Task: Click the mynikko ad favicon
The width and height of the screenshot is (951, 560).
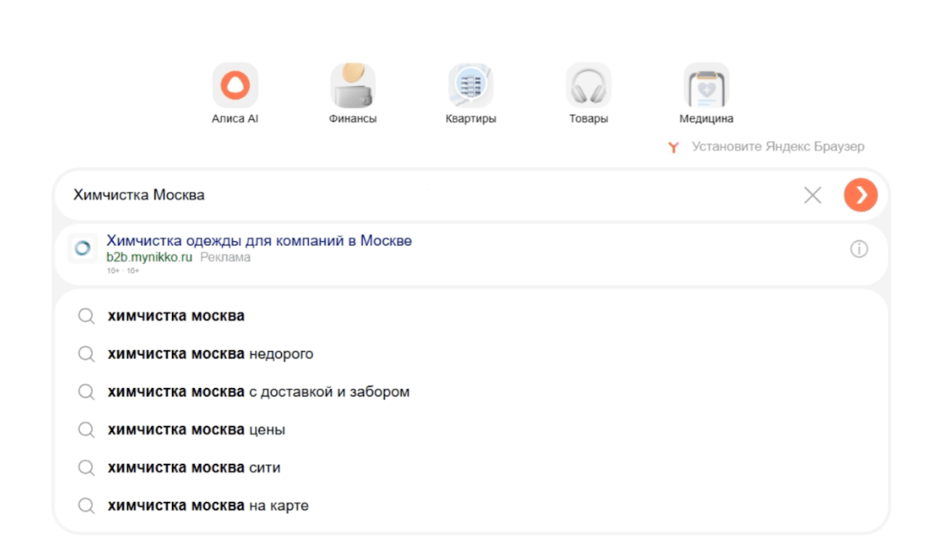Action: tap(83, 248)
